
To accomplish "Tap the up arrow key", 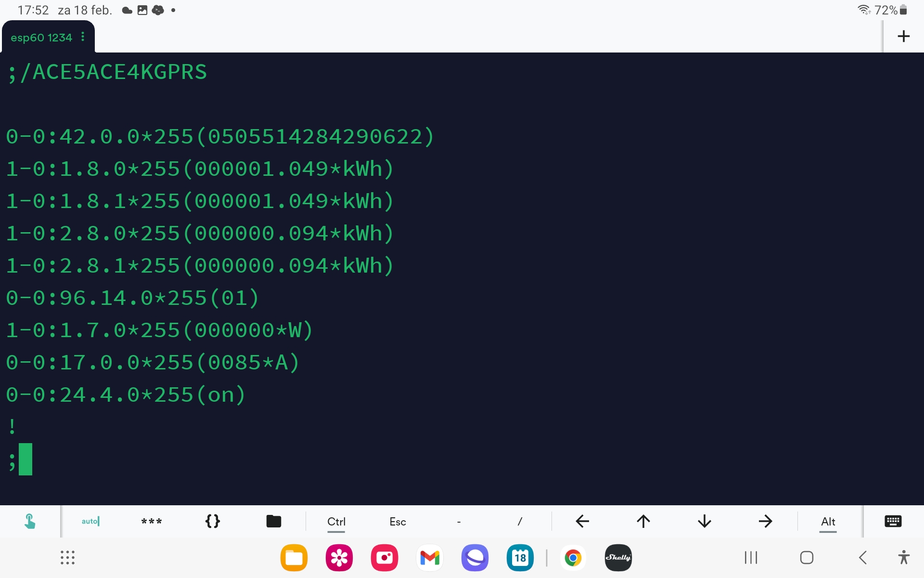I will pos(643,521).
